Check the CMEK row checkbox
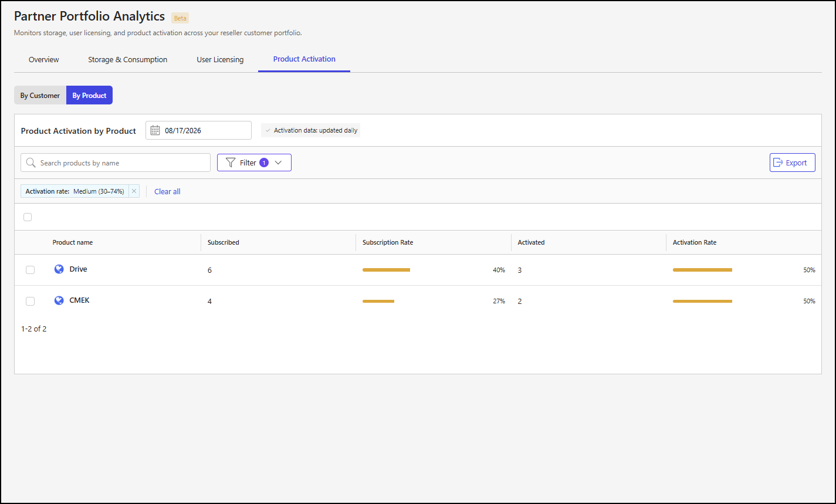836x504 pixels. pos(31,301)
